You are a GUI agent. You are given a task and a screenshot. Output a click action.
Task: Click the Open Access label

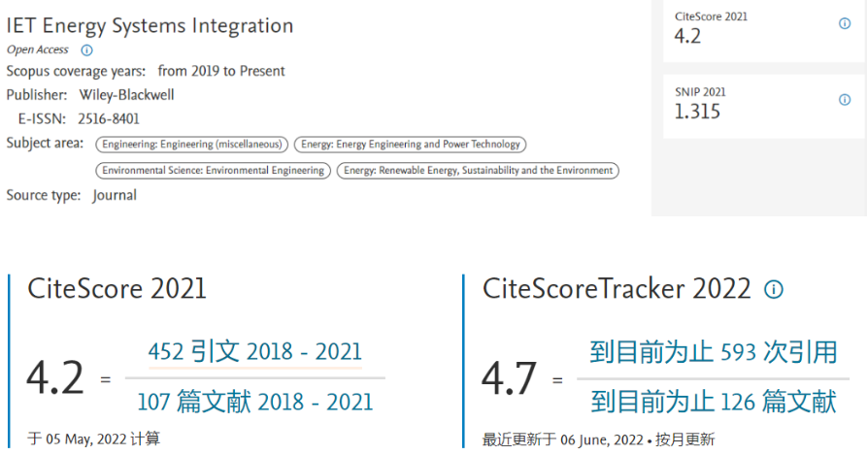click(x=40, y=50)
